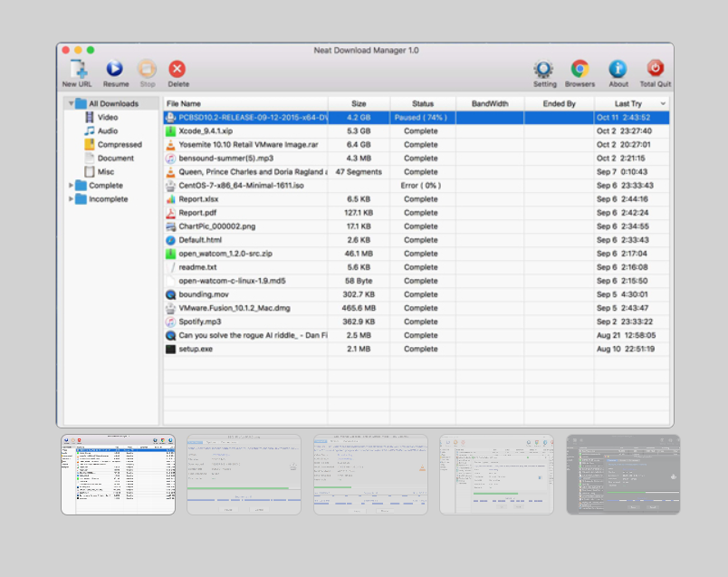Select the Misc category
This screenshot has width=728, height=577.
(106, 172)
